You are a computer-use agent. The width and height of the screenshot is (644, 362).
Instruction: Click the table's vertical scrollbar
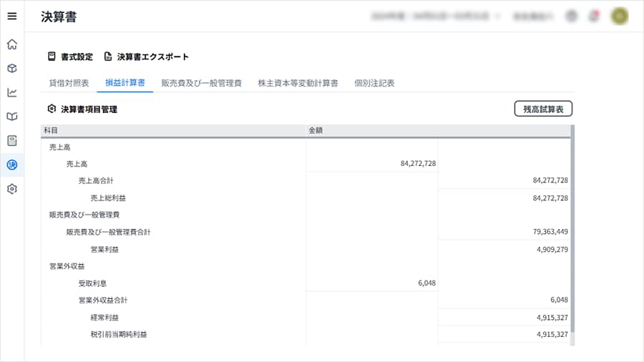tap(572, 236)
